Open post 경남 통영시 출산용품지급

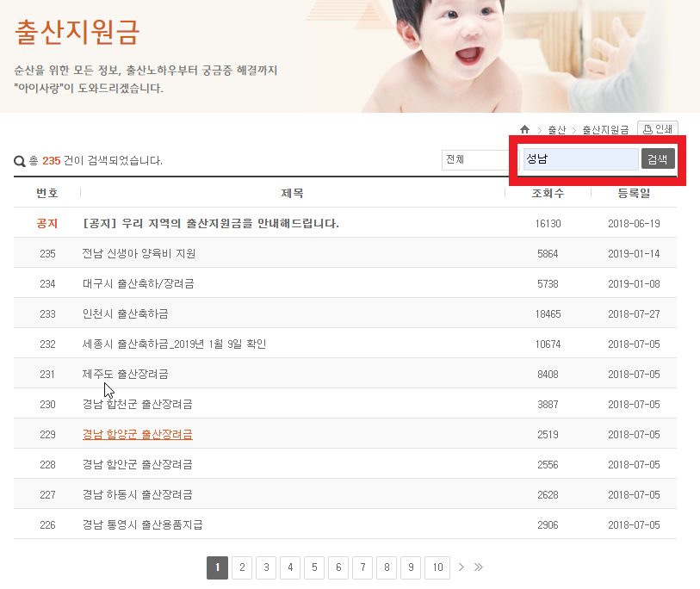[142, 525]
